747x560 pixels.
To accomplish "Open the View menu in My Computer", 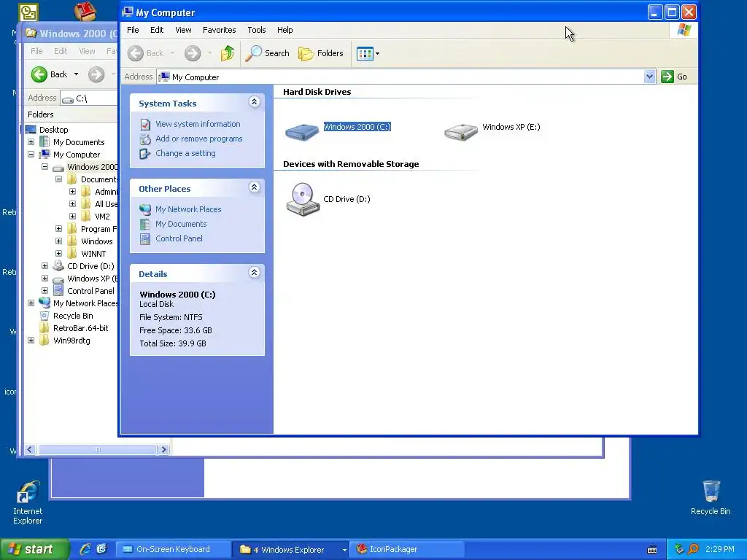I will point(183,30).
